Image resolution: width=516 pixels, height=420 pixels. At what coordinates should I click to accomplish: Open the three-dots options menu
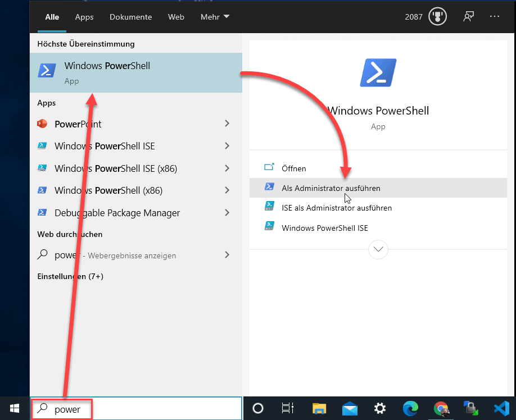[495, 16]
